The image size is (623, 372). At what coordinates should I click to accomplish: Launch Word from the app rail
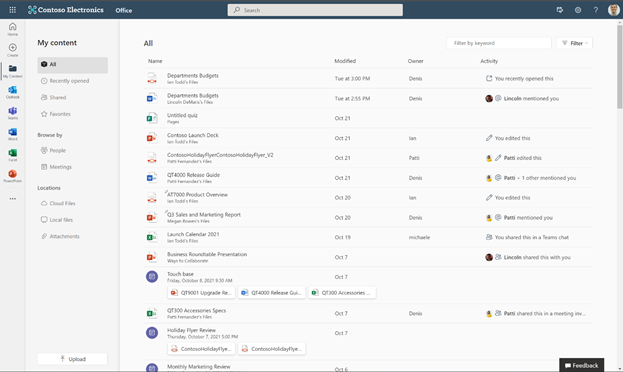click(x=13, y=134)
